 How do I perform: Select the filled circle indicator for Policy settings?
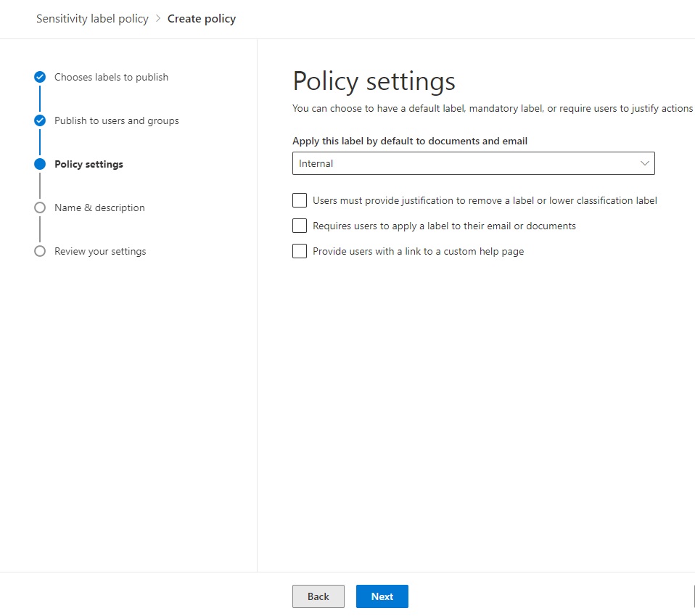[39, 163]
